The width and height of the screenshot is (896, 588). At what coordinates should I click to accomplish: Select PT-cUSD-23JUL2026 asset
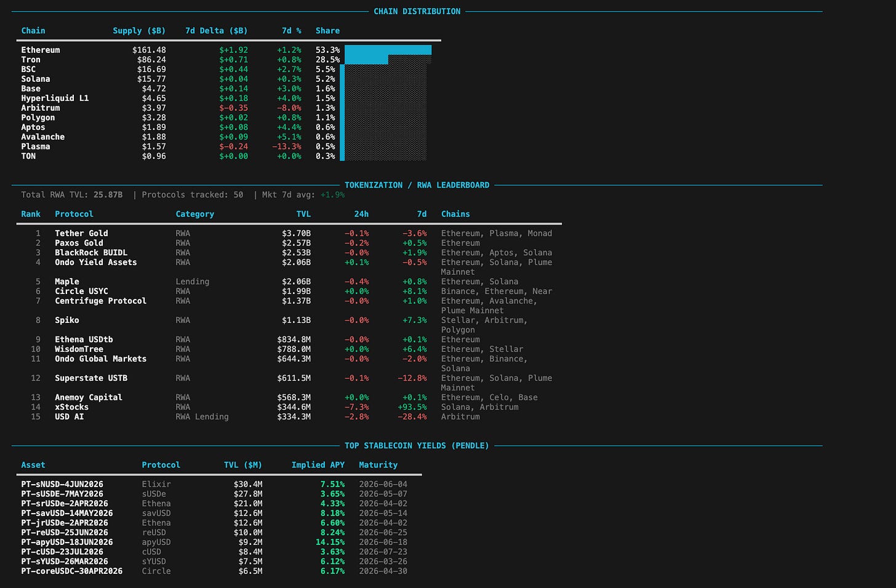point(62,552)
